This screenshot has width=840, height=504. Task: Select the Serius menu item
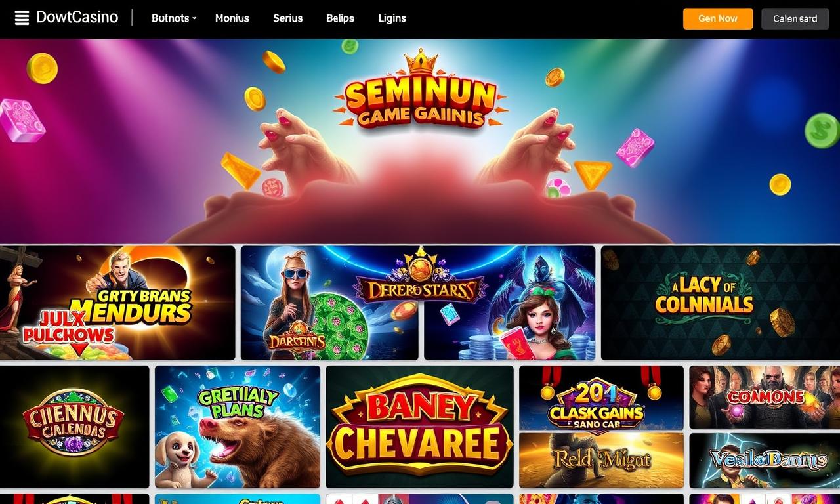coord(287,18)
